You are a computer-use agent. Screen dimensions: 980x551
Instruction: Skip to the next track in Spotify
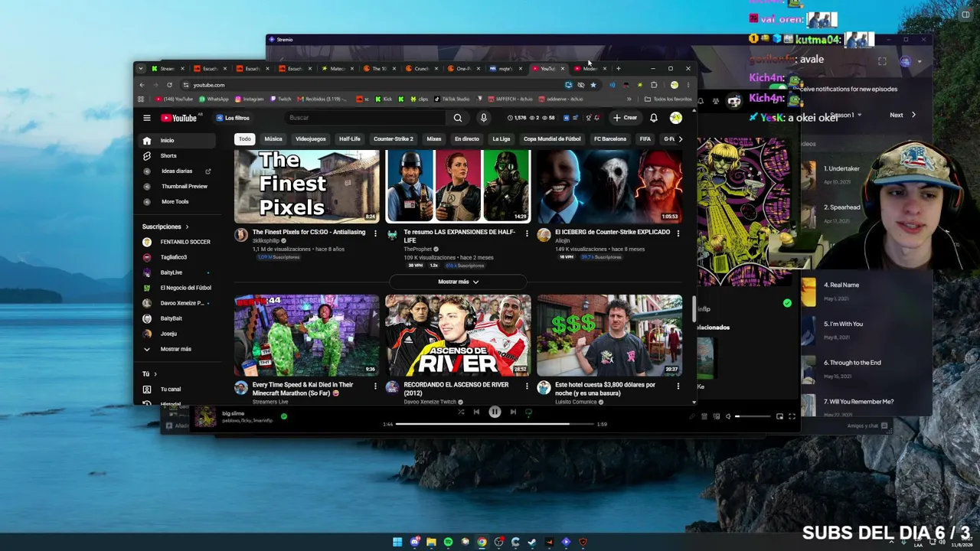(513, 412)
